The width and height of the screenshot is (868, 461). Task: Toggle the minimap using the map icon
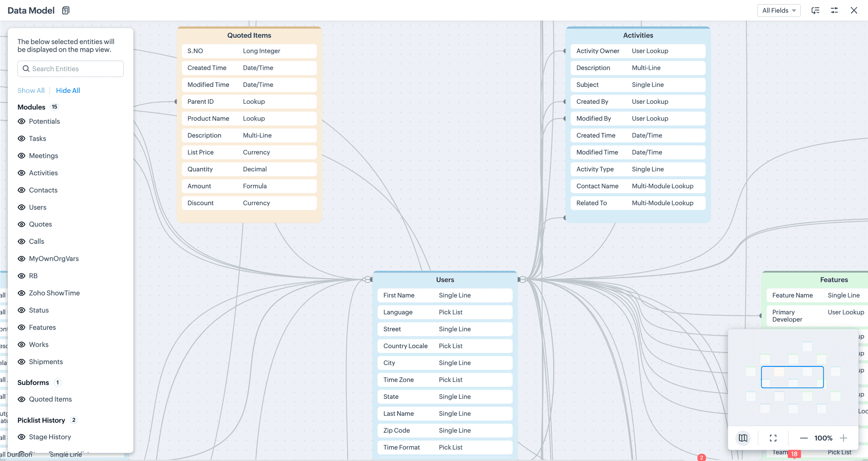coord(743,438)
